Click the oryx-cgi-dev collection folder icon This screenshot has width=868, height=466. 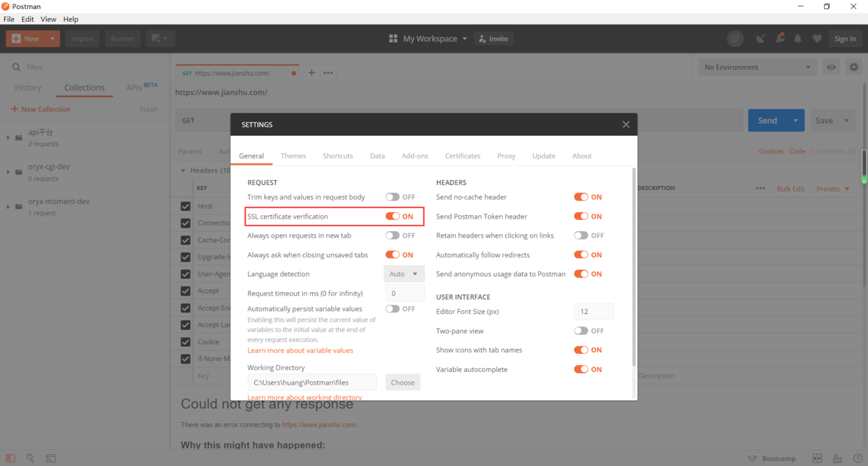[x=19, y=172]
